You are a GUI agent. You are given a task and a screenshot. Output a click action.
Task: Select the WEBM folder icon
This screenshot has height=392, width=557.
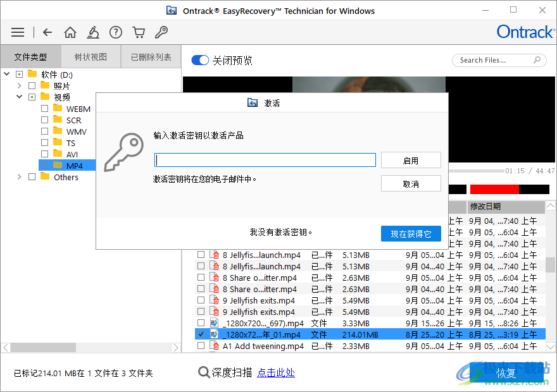pos(58,108)
